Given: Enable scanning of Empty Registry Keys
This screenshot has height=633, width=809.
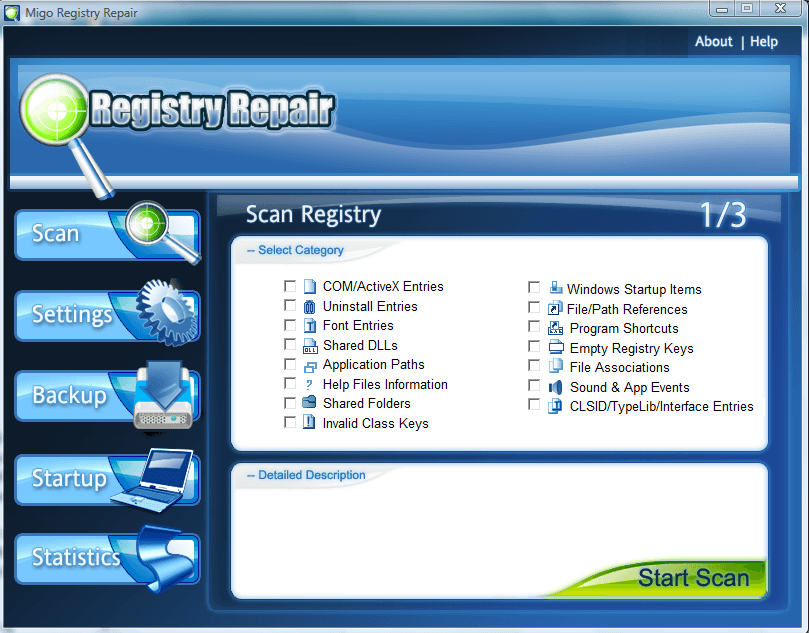Looking at the screenshot, I should tap(534, 348).
